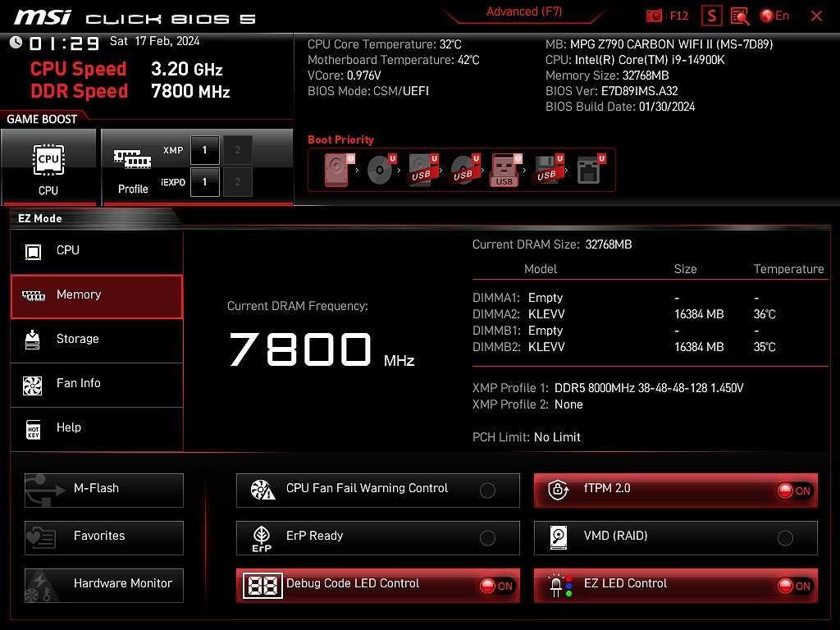Select USB floppy boot device icon
840x630 pixels.
click(x=547, y=170)
